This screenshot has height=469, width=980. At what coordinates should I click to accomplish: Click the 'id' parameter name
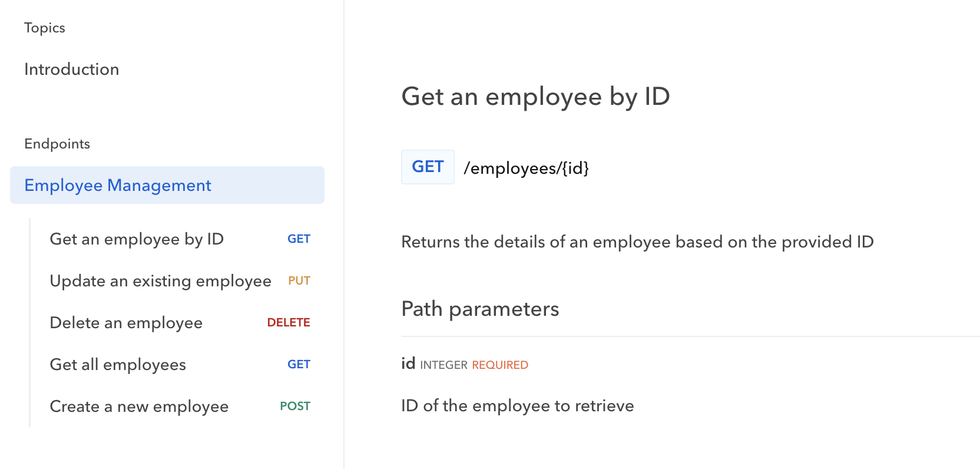tap(408, 364)
